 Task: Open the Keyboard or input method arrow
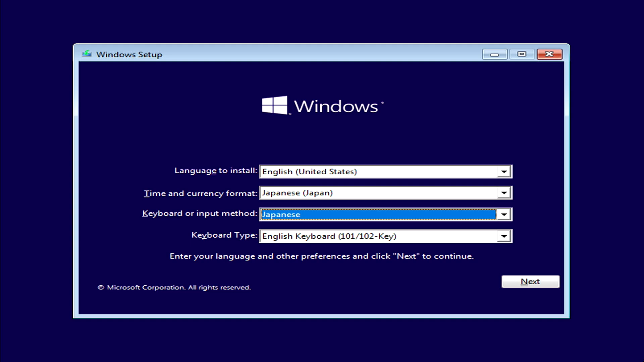coord(504,215)
